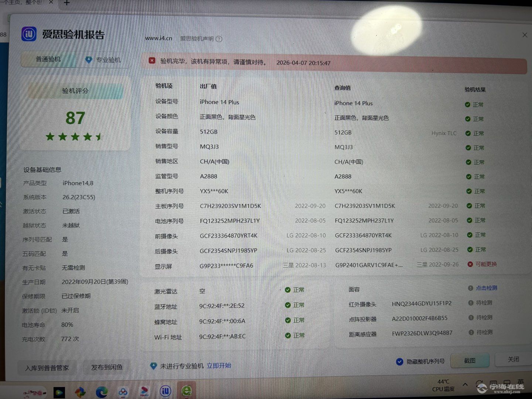Screen dimensions: 532x399
Task: Open the green 360 browser taskbar icon
Action: click(x=187, y=391)
